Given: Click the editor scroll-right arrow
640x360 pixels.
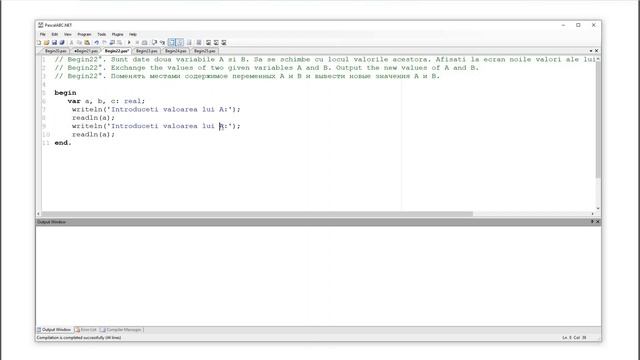Looking at the screenshot, I should [x=593, y=214].
